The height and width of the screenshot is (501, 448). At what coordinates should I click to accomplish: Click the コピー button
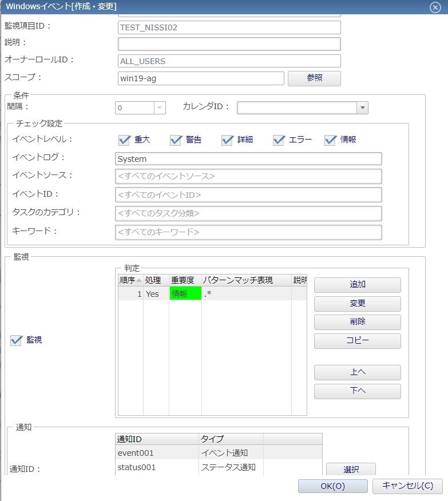coord(357,341)
